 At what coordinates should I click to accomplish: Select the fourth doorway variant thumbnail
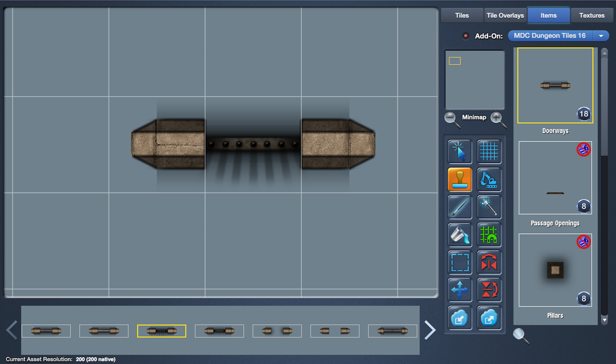[x=219, y=331]
